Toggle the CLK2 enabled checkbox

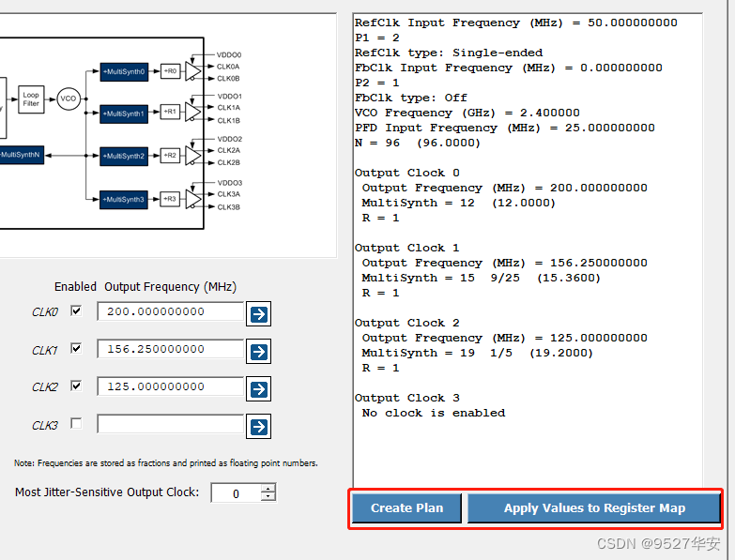point(76,386)
